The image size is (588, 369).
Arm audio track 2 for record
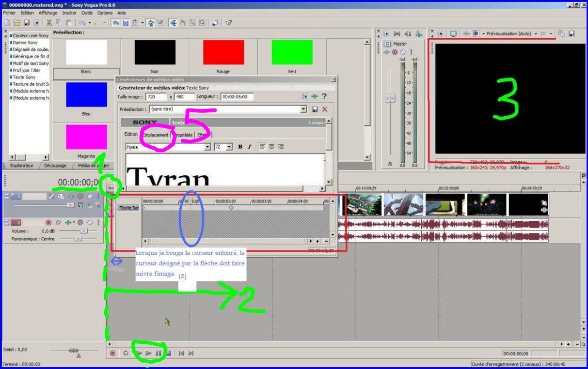click(48, 222)
